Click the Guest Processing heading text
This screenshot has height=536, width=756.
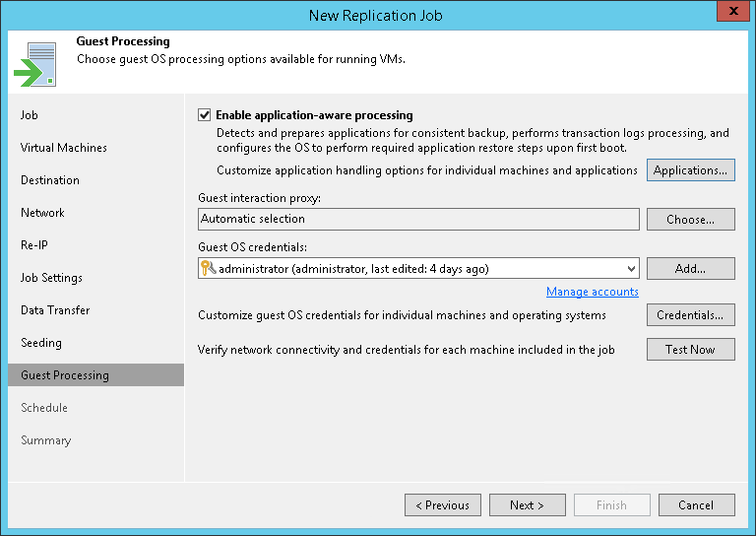click(123, 41)
